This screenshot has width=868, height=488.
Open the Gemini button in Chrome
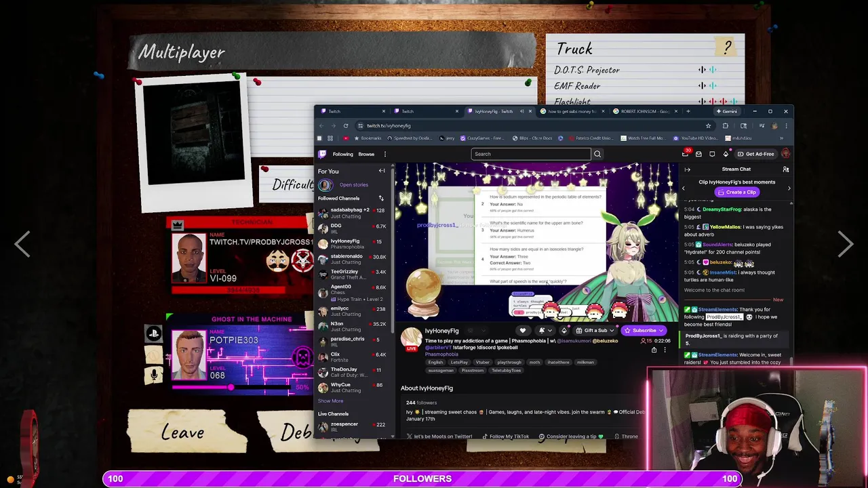point(727,111)
